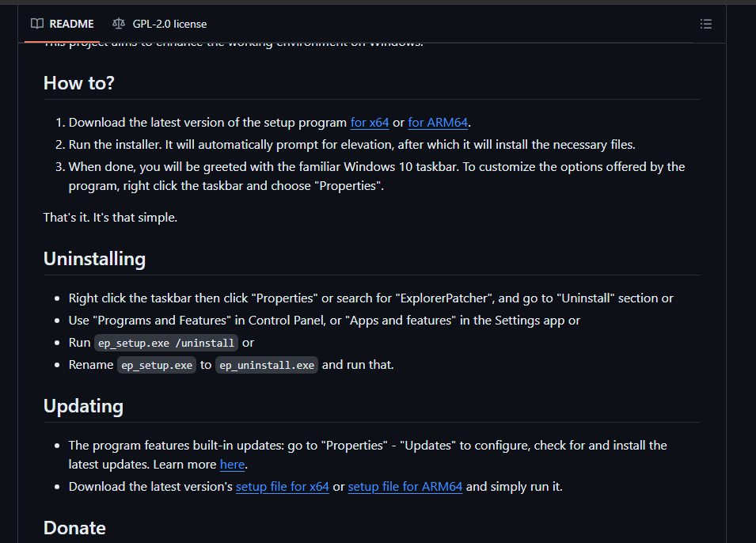Select the ep_setup.exe code span under Rename
The width and height of the screenshot is (756, 543).
click(x=157, y=365)
